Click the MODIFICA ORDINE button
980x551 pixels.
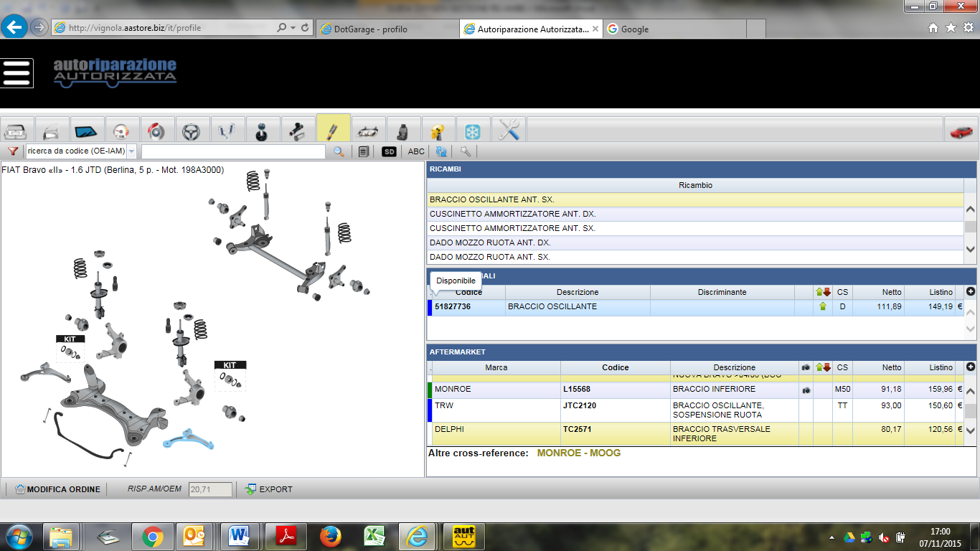pyautogui.click(x=58, y=489)
